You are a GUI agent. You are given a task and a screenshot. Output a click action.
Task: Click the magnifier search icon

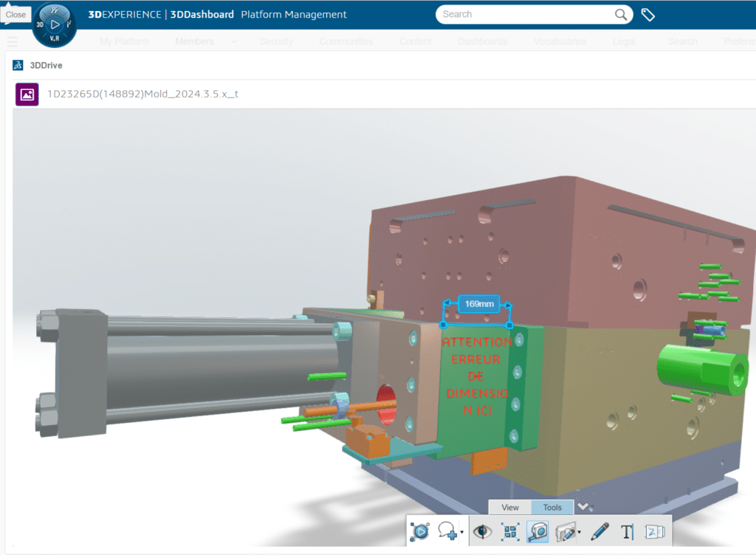click(621, 15)
